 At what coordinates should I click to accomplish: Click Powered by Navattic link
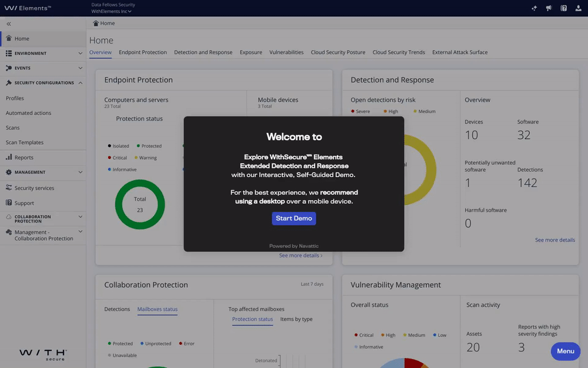pos(294,246)
